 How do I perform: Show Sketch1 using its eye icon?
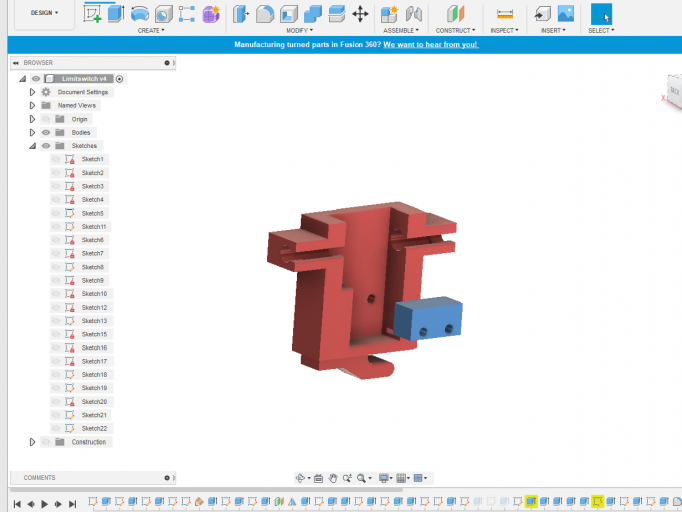(x=56, y=159)
